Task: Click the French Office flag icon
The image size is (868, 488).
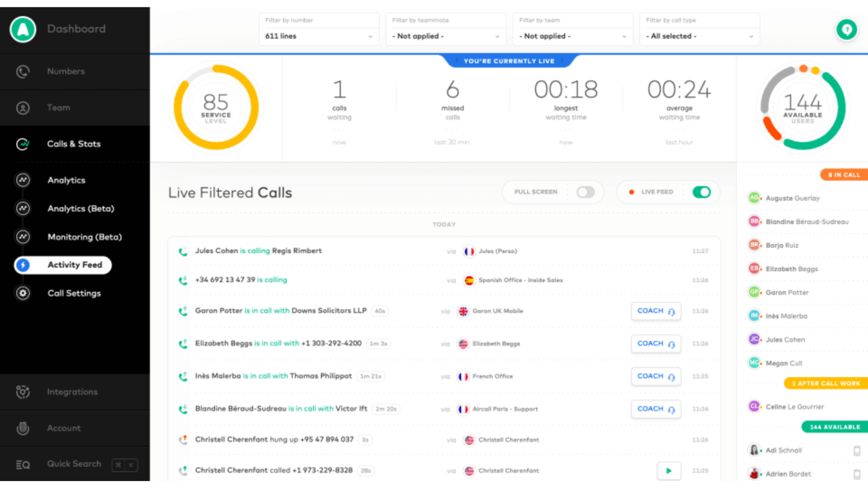Action: pyautogui.click(x=463, y=377)
